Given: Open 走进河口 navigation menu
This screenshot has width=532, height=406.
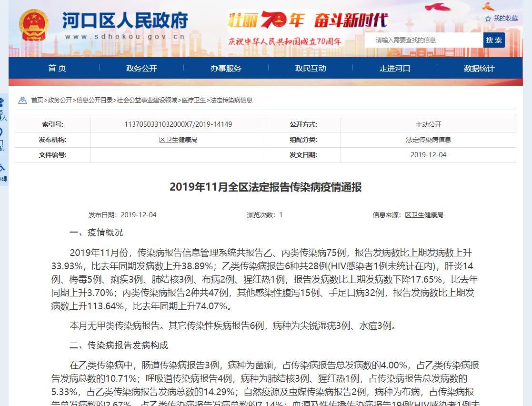Looking at the screenshot, I should tap(395, 68).
